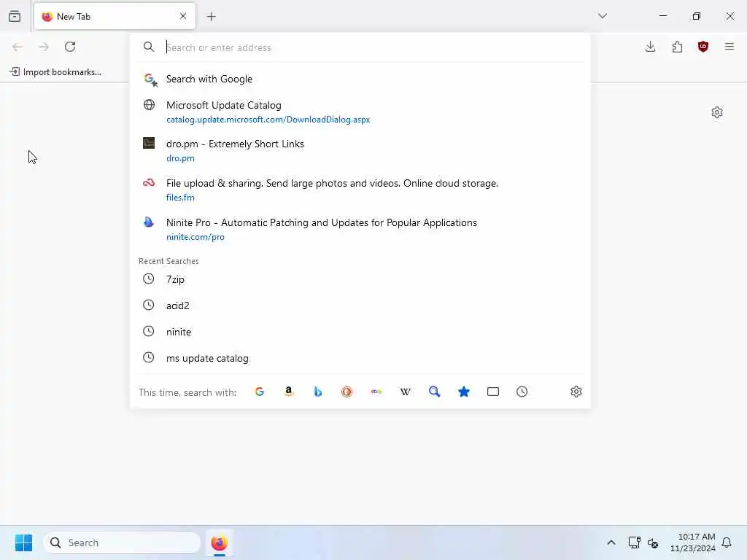Search history with clock icon
The image size is (747, 560).
click(522, 392)
